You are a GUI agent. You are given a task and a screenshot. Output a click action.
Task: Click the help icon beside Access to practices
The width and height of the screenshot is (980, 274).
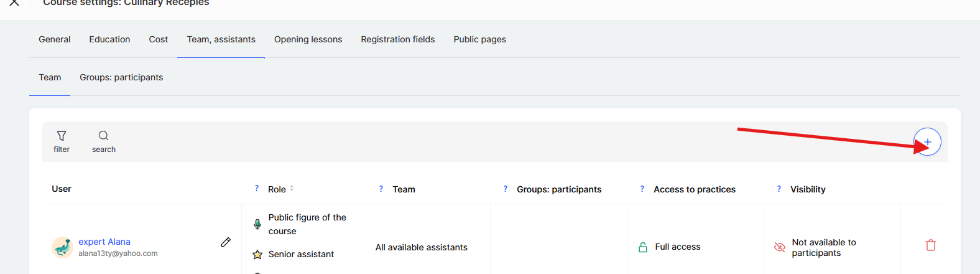coord(642,189)
